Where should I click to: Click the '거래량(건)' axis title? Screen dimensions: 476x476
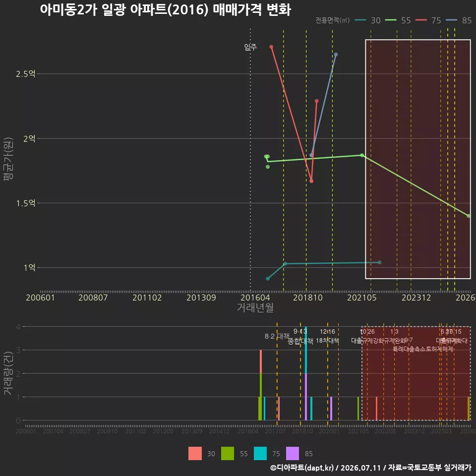pyautogui.click(x=8, y=373)
